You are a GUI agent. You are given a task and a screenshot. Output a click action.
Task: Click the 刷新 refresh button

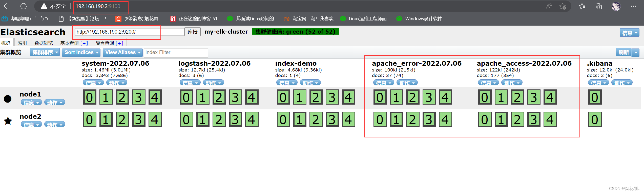[x=624, y=53]
